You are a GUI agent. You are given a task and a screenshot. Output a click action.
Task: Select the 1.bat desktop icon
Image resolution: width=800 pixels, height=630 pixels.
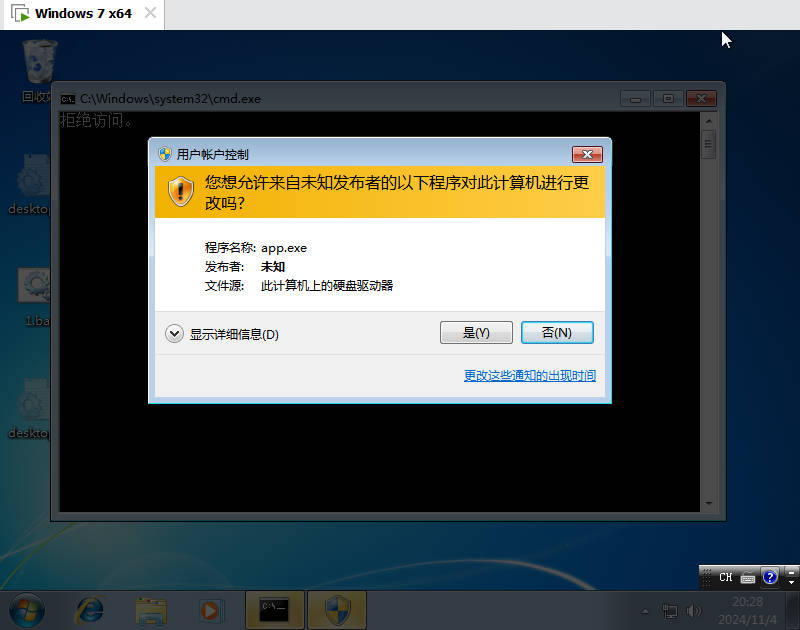36,298
